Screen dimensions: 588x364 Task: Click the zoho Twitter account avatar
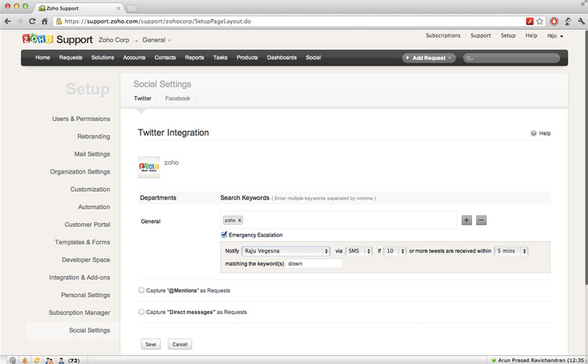149,167
